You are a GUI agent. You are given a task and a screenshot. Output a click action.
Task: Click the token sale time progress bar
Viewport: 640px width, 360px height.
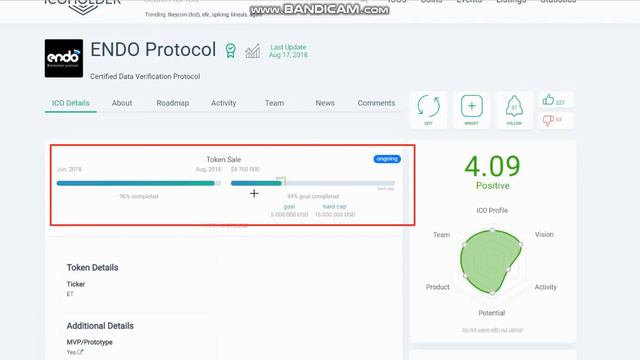click(x=139, y=183)
